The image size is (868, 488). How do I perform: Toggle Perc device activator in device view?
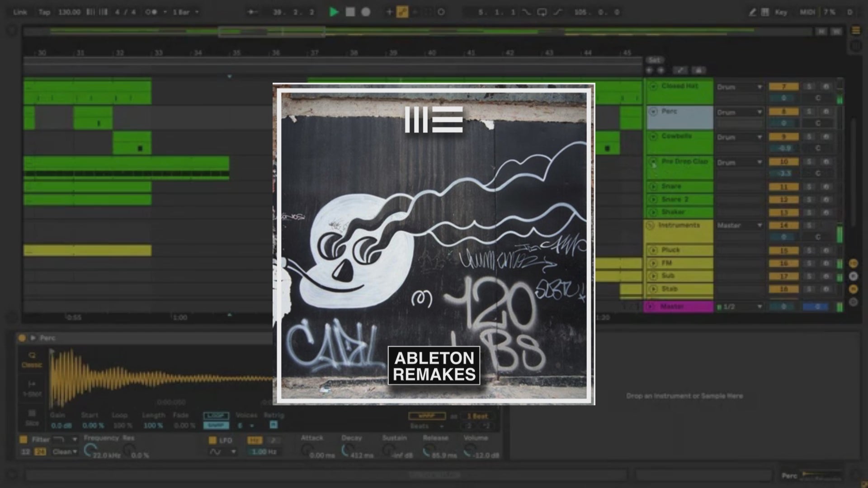coord(22,338)
